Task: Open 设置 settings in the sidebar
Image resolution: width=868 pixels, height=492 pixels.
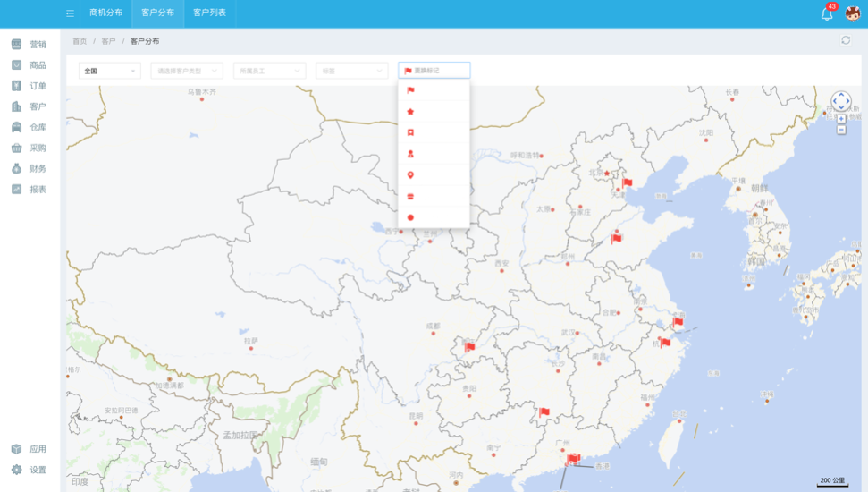Action: 38,470
